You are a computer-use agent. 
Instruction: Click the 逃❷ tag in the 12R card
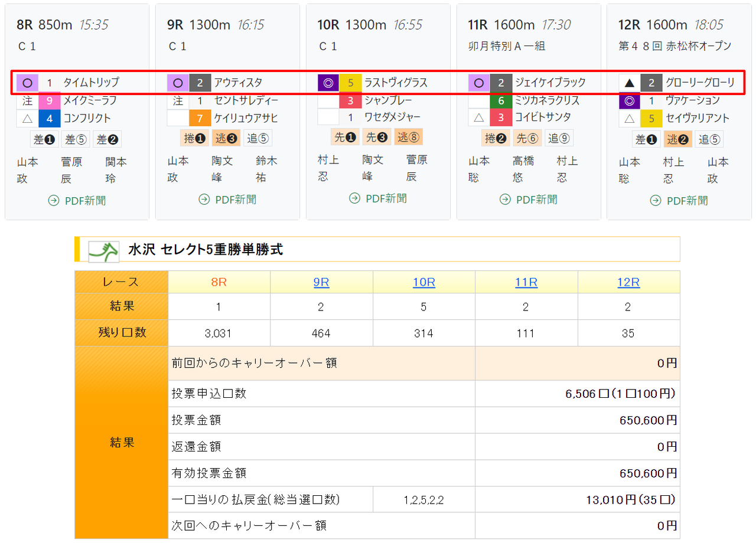click(x=678, y=139)
